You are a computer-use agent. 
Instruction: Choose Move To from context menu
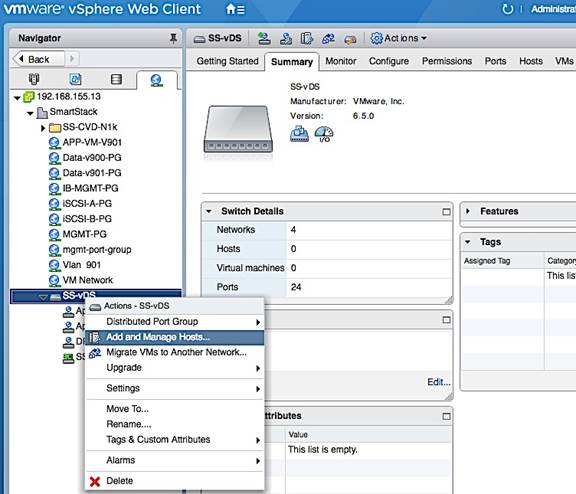point(175,409)
